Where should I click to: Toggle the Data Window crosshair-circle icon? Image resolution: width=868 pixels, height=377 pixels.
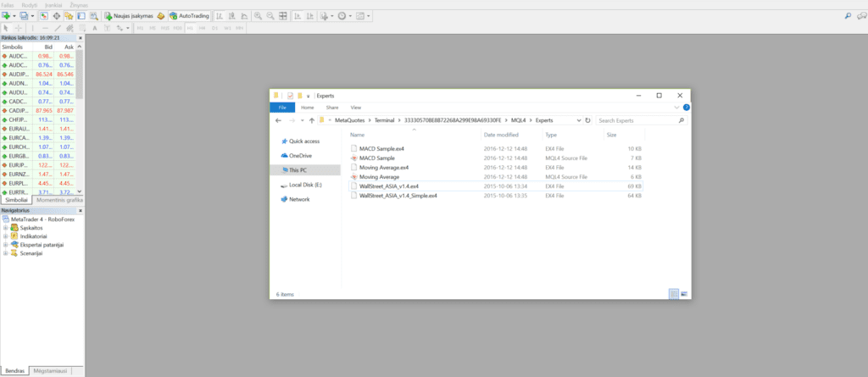[57, 16]
